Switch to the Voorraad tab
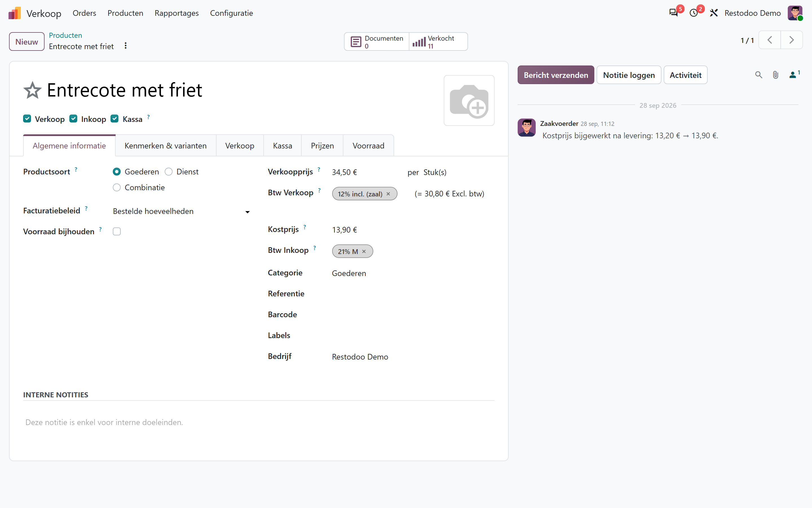Screen dimensions: 812x508 pyautogui.click(x=369, y=145)
